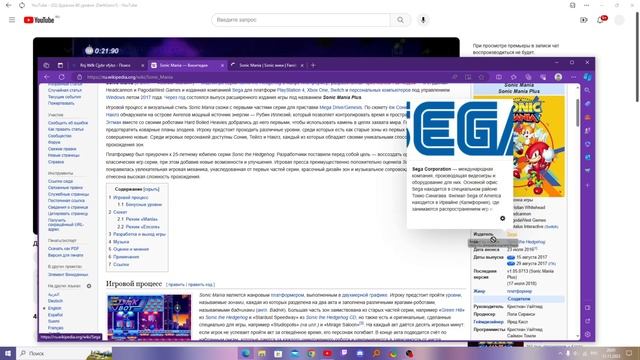Jump to contents item 2 Сюжет
The image size is (640, 360).
(118, 212)
